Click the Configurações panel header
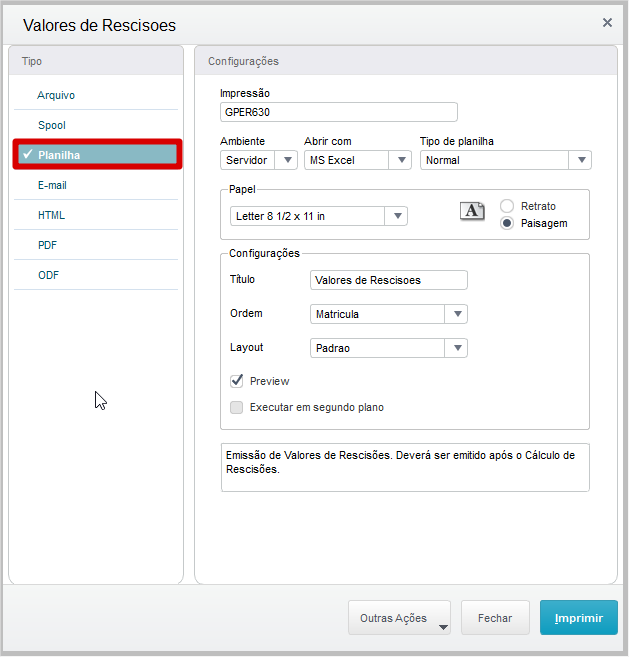Viewport: 629px width, 657px height. click(406, 61)
